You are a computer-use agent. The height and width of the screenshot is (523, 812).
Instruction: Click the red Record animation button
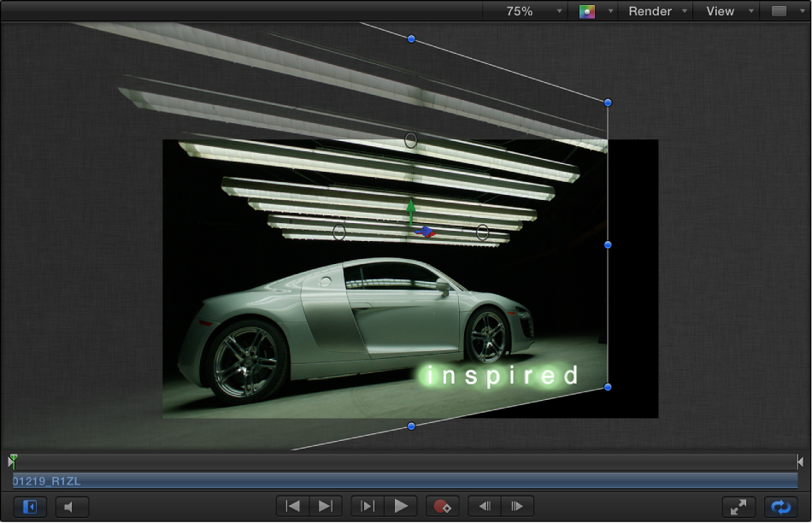coord(442,507)
